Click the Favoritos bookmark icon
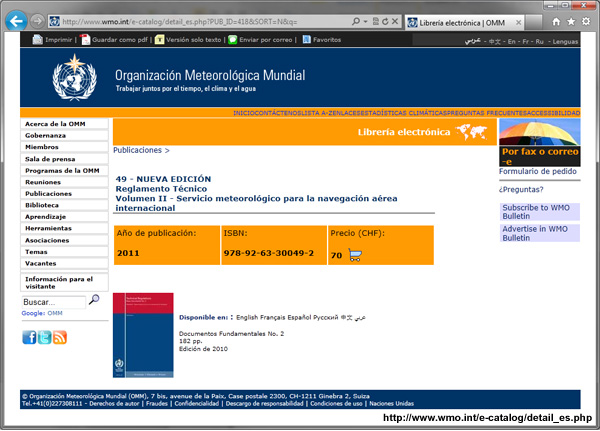The height and width of the screenshot is (431, 600). point(307,39)
